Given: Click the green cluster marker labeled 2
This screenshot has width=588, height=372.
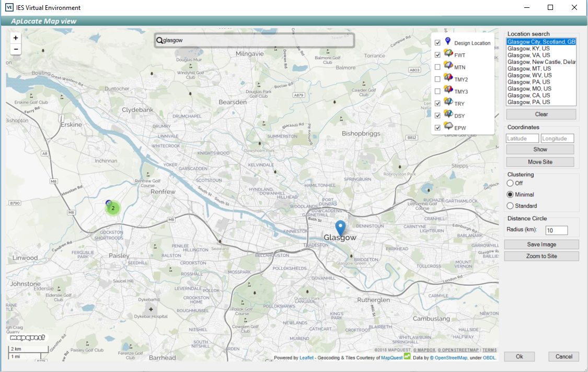Looking at the screenshot, I should point(113,208).
